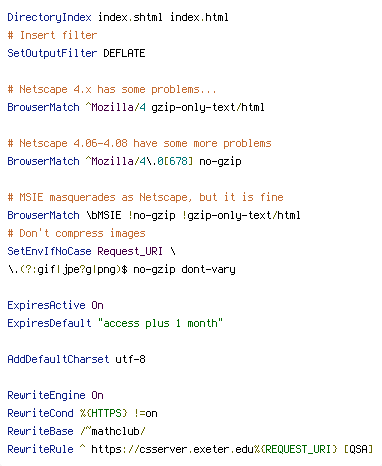Click the SetOutputFilter directive
Screen dimensions: 382x466
(52, 53)
